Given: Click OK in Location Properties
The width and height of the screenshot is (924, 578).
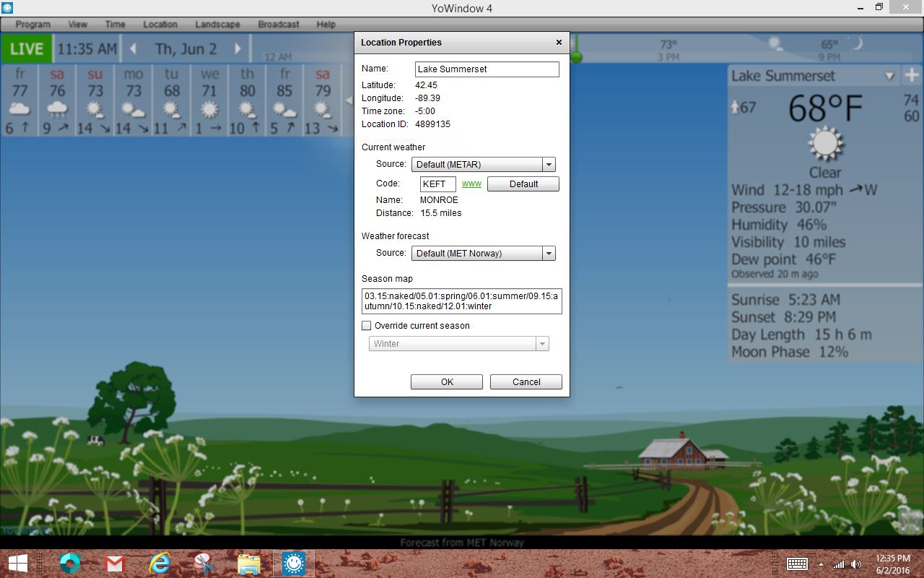Looking at the screenshot, I should (447, 382).
